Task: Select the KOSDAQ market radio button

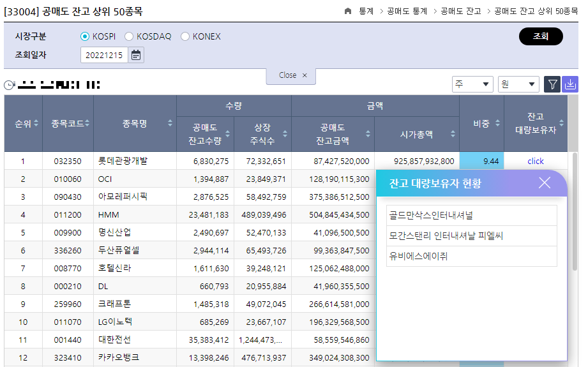Action: 129,36
